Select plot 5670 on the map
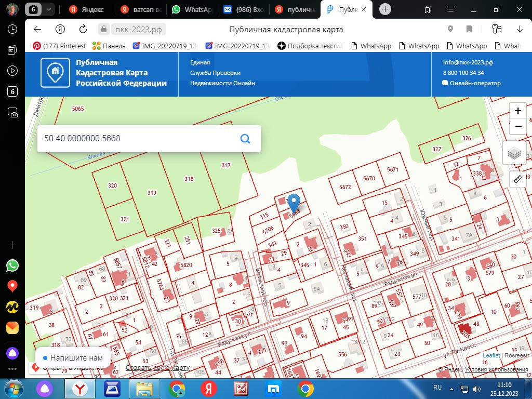 point(369,178)
